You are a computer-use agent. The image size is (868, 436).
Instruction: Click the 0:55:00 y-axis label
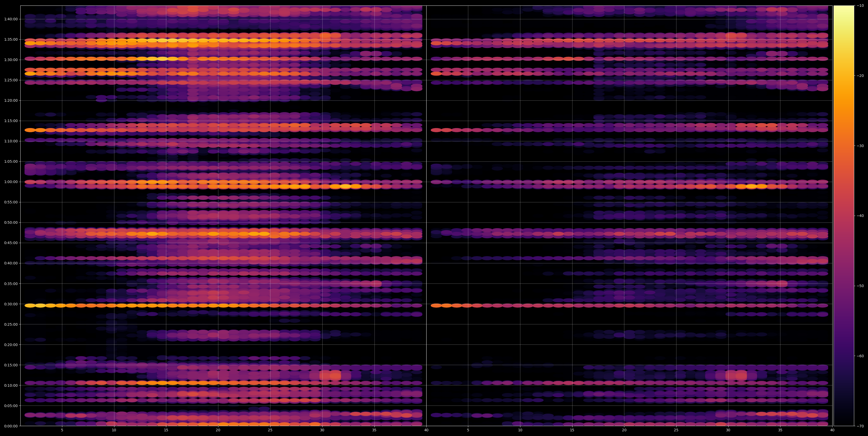click(11, 202)
